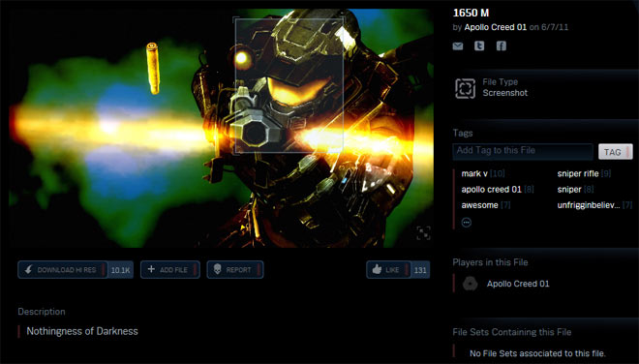Select the 'unfrigginbeliev...' tag
Viewport: 639px width, 364px height.
589,205
